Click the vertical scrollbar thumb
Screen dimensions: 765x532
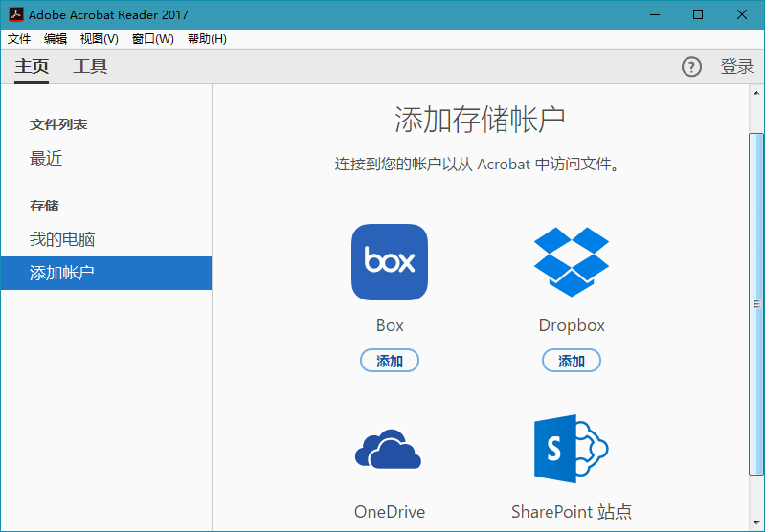pos(756,303)
